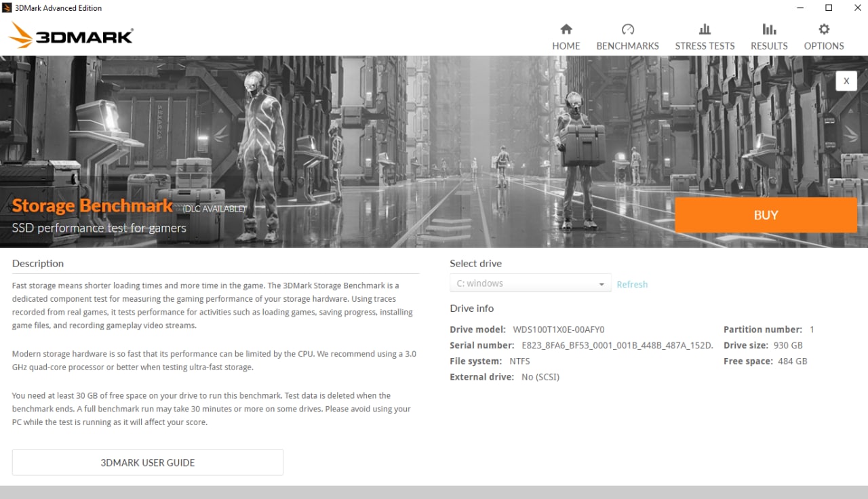Click the Drive size value 930 GB
This screenshot has width=868, height=499.
pos(788,345)
